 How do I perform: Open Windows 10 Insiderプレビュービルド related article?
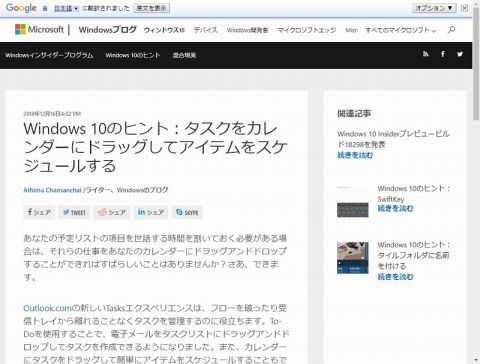(393, 139)
